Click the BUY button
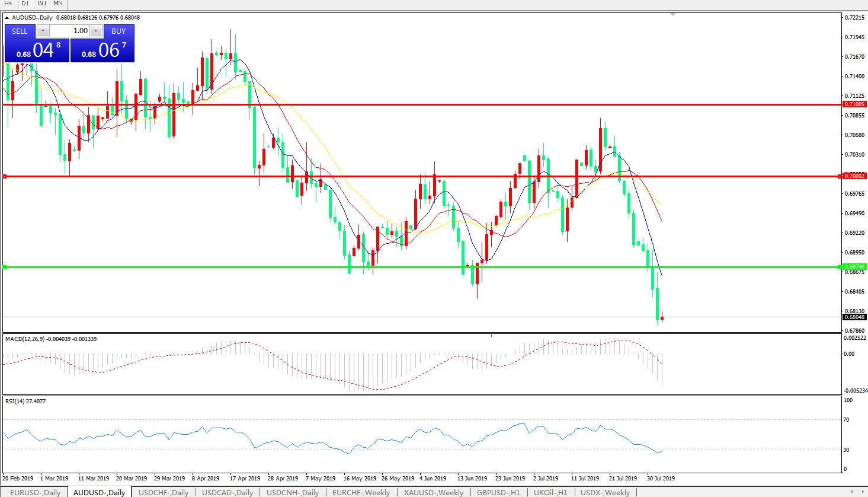 coord(118,31)
